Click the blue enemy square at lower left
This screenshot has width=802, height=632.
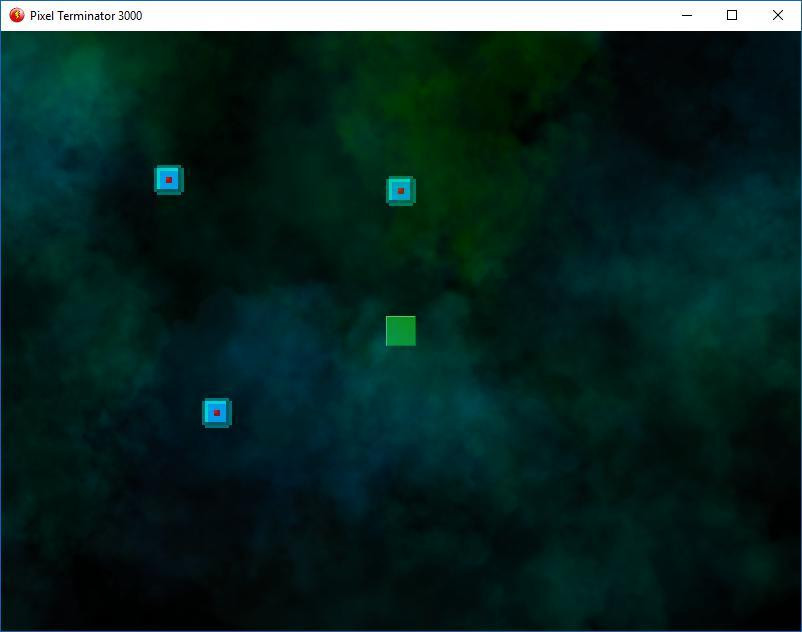(x=217, y=413)
